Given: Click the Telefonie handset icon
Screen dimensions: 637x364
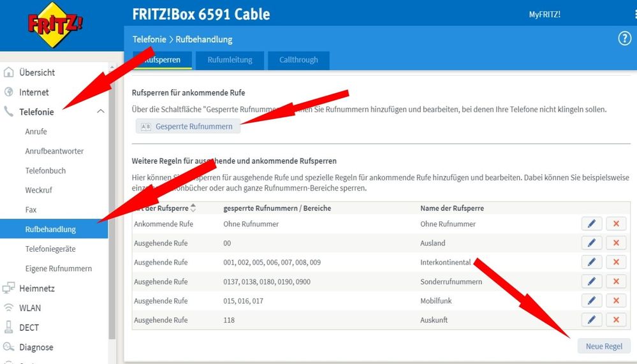Looking at the screenshot, I should click(8, 112).
